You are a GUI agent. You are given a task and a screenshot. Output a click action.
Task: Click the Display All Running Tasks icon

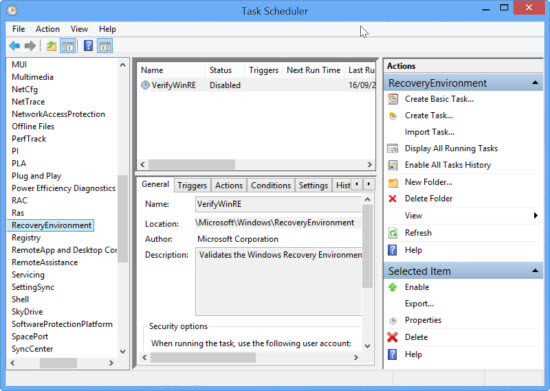click(393, 149)
